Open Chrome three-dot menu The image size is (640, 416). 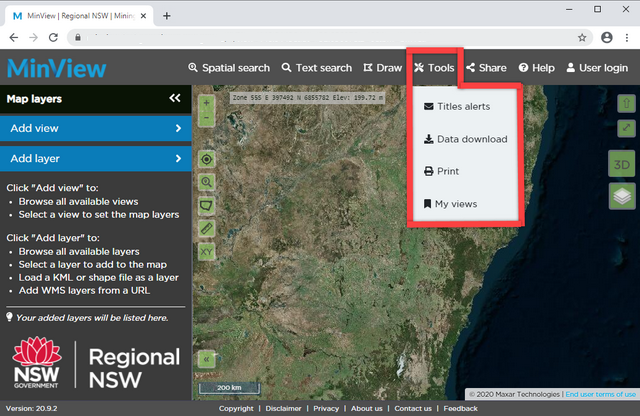(x=627, y=38)
